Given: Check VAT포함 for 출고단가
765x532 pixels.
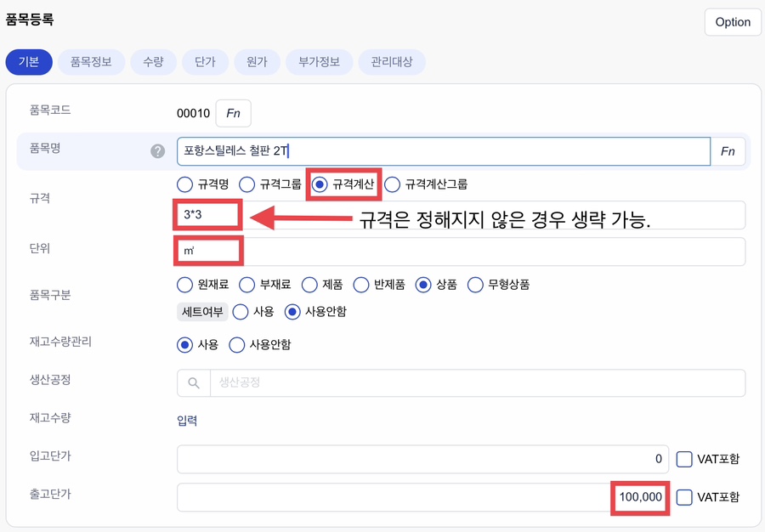Looking at the screenshot, I should [x=684, y=497].
